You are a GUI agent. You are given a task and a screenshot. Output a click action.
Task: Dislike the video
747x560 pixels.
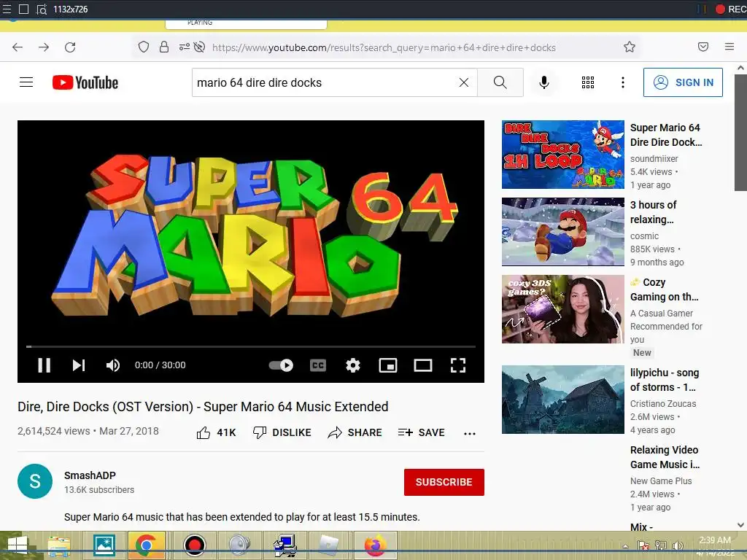click(282, 432)
